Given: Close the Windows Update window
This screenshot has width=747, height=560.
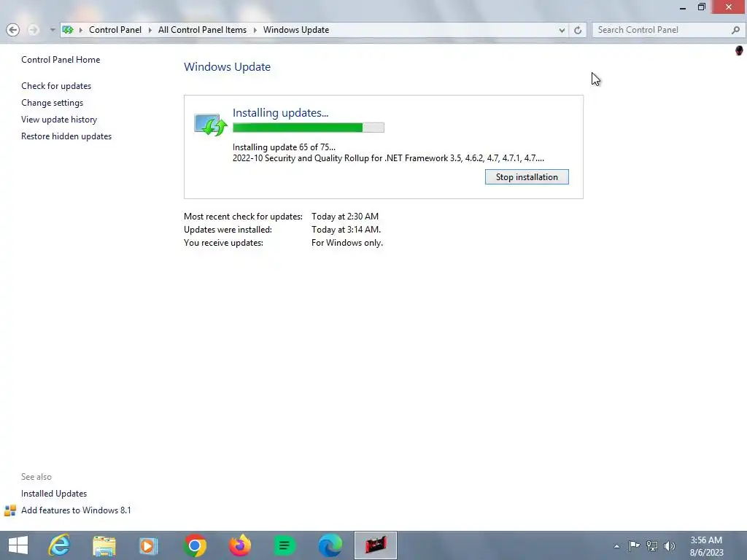Looking at the screenshot, I should click(x=729, y=7).
